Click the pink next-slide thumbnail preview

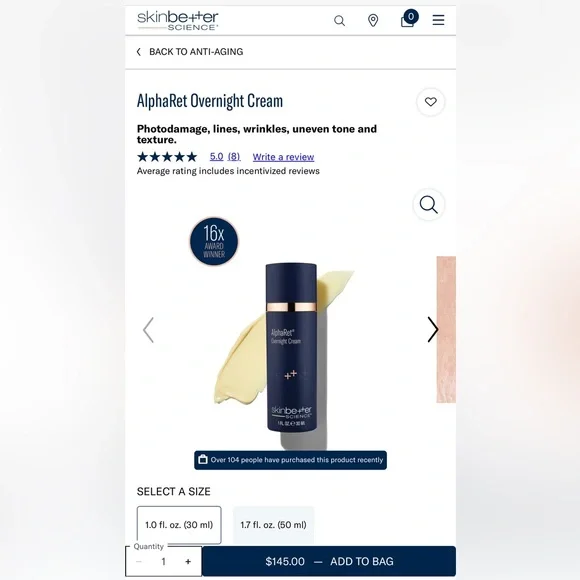point(446,329)
